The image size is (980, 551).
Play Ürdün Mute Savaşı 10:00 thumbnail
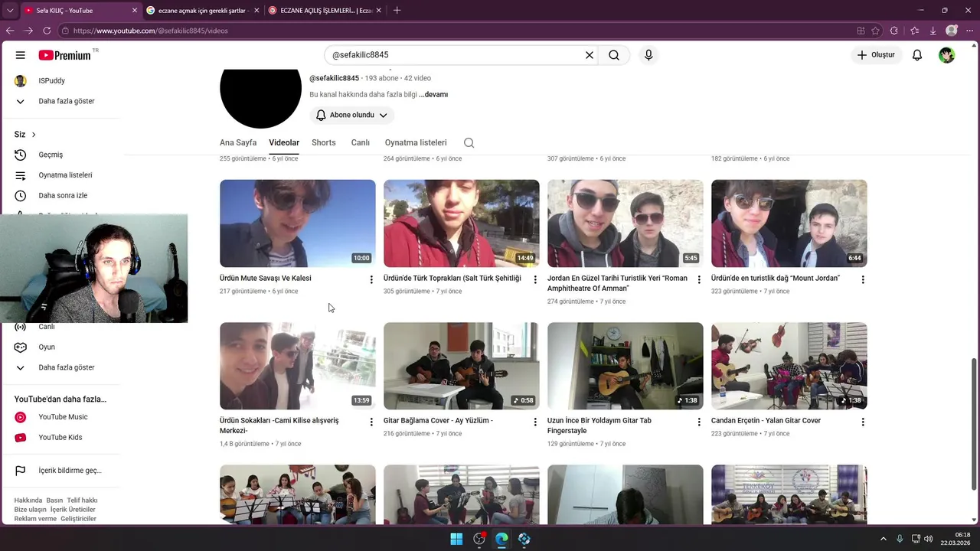(x=298, y=223)
